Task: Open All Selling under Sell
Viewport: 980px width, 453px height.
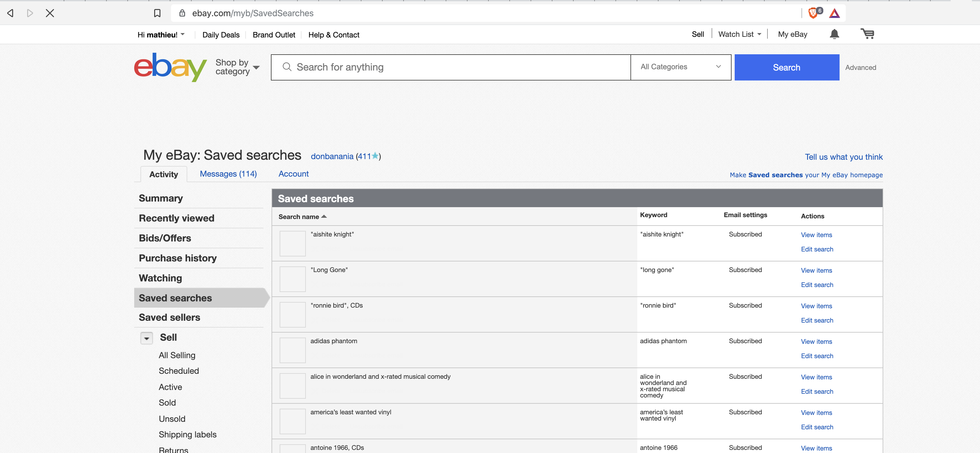Action: 177,355
